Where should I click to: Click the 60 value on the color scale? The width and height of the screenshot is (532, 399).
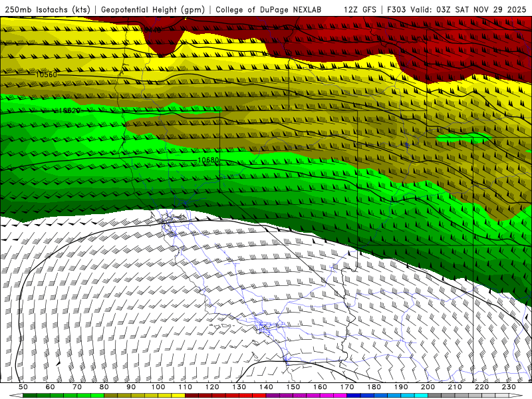[x=50, y=387]
